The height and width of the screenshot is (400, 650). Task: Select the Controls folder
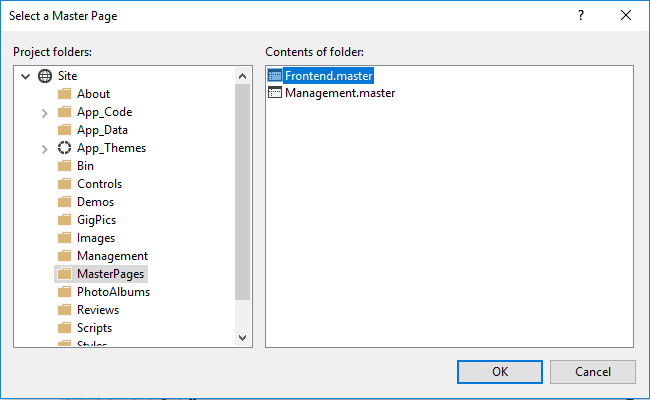(99, 184)
